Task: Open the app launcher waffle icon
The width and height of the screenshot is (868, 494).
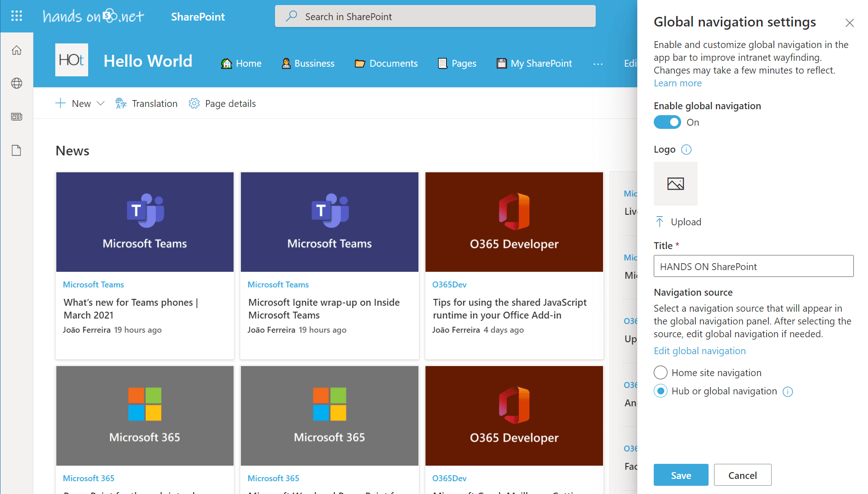Action: pos(16,16)
